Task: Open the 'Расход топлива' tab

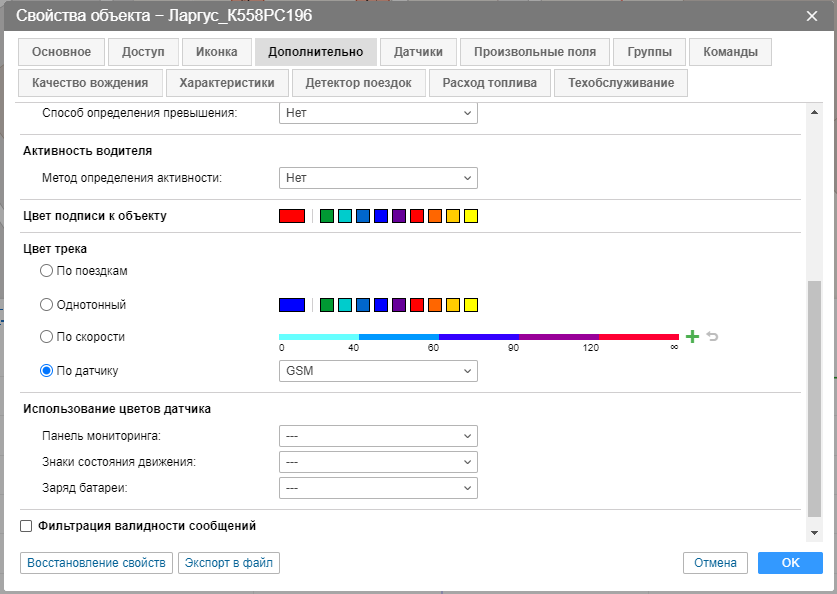Action: click(490, 83)
